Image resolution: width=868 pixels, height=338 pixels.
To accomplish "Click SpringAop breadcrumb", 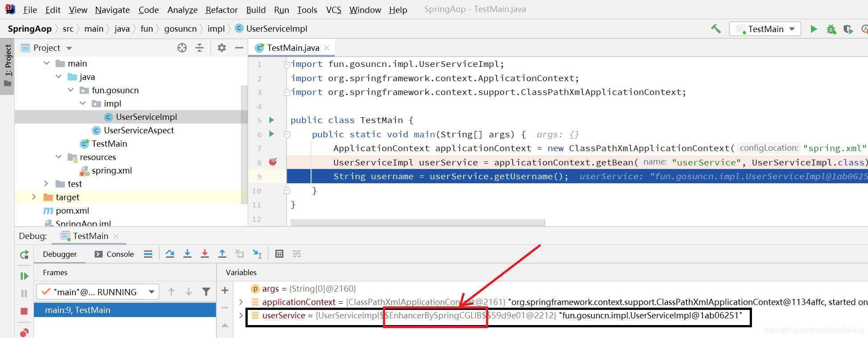I will pos(30,29).
